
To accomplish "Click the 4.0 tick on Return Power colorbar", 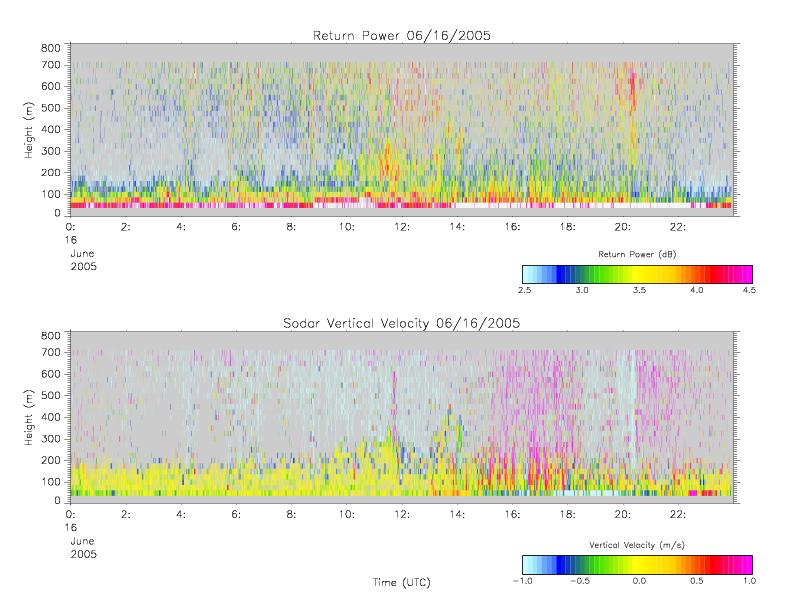I will (x=697, y=290).
